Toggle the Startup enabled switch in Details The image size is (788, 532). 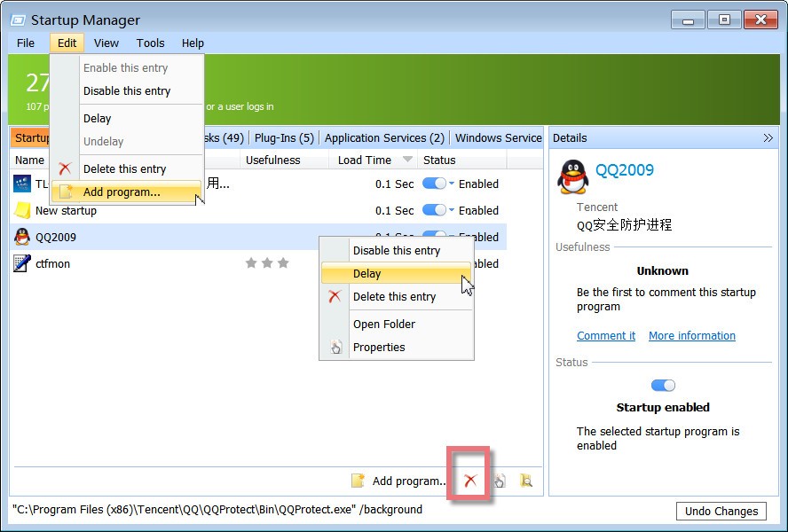click(663, 386)
